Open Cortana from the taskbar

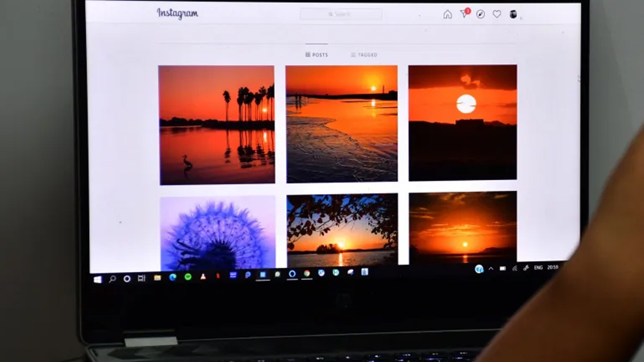point(127,279)
